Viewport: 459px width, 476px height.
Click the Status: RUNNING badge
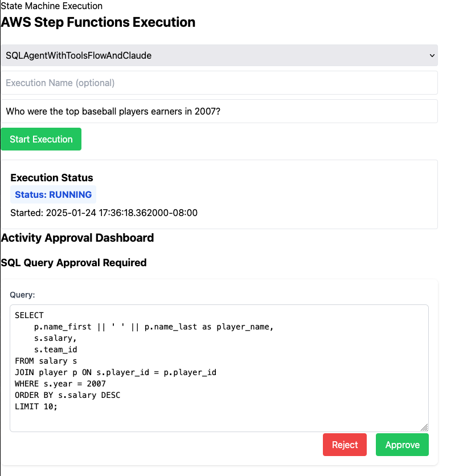[54, 194]
